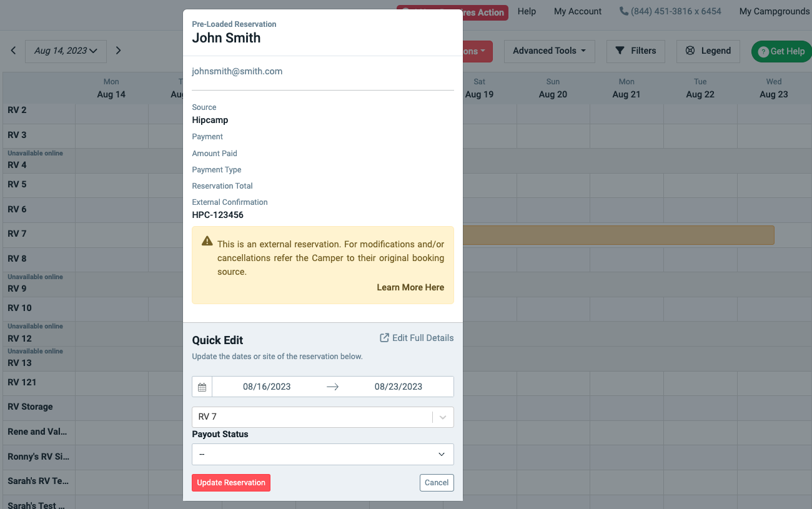
Task: Open My Account menu
Action: [578, 11]
